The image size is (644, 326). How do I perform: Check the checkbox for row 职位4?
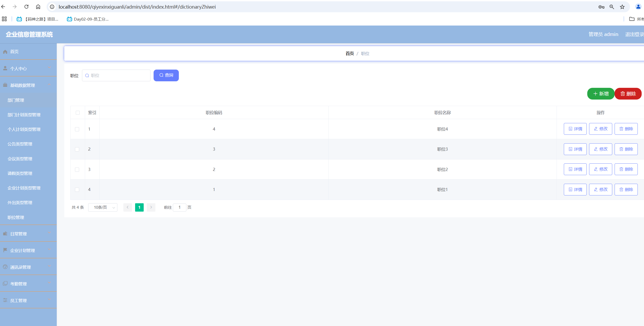click(x=77, y=129)
